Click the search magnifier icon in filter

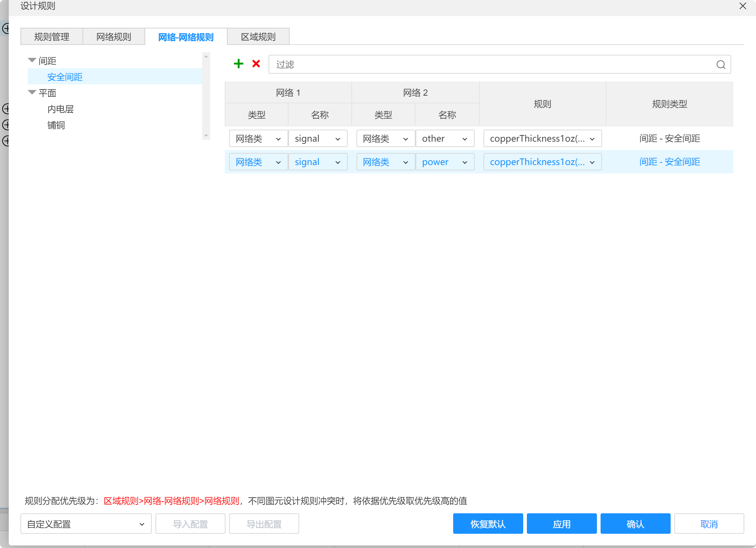click(721, 65)
